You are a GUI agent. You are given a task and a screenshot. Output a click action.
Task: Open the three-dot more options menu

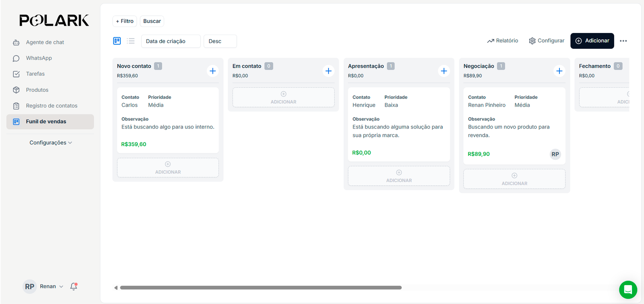623,41
